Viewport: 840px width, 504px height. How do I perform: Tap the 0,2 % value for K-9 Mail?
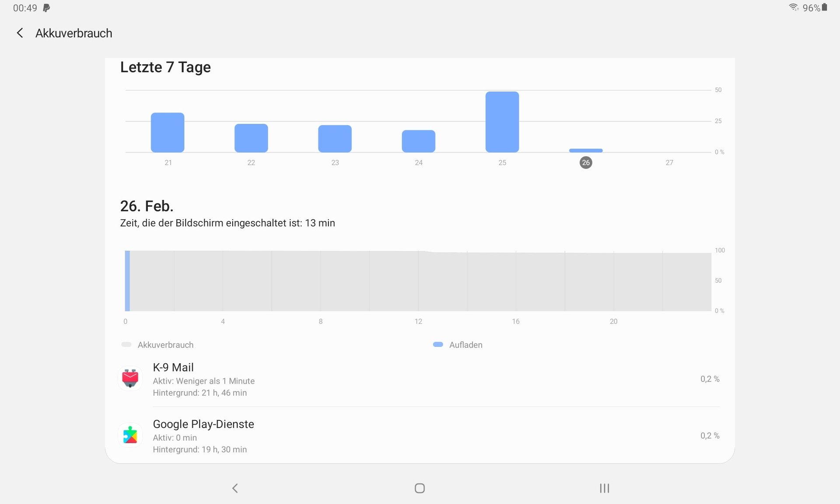pyautogui.click(x=710, y=379)
